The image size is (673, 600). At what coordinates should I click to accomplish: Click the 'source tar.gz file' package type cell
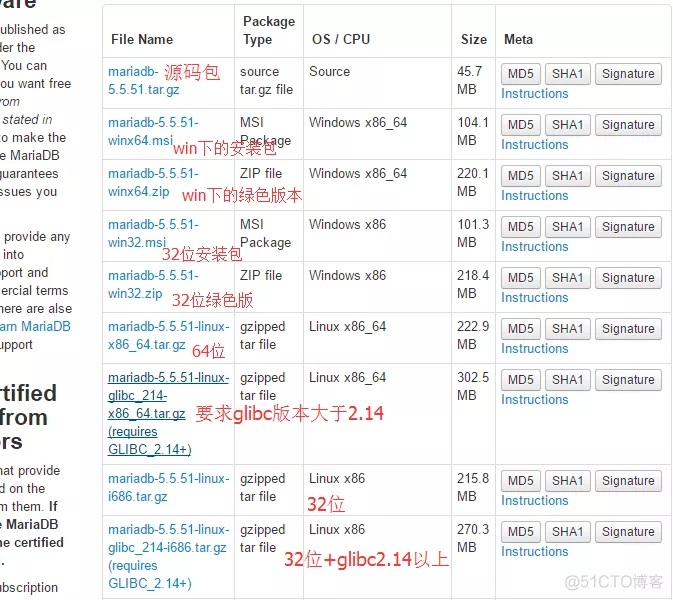[x=267, y=81]
